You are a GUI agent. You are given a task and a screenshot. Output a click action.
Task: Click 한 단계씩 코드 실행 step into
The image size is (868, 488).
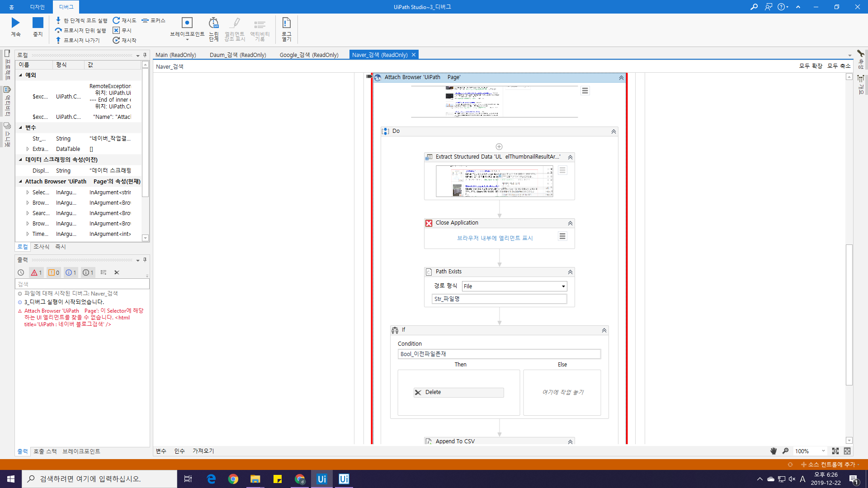pos(81,21)
